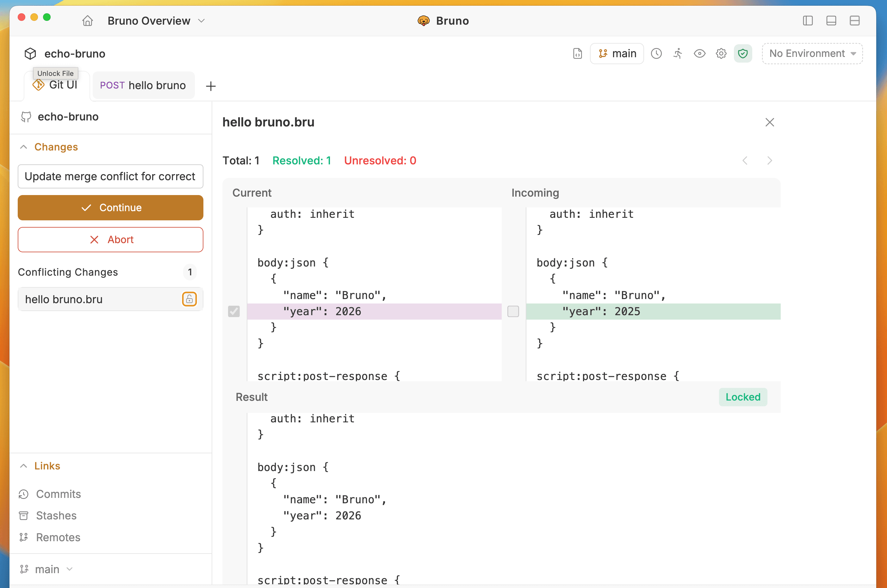Switch to the POST hello bruno tab
This screenshot has width=887, height=588.
tap(143, 85)
